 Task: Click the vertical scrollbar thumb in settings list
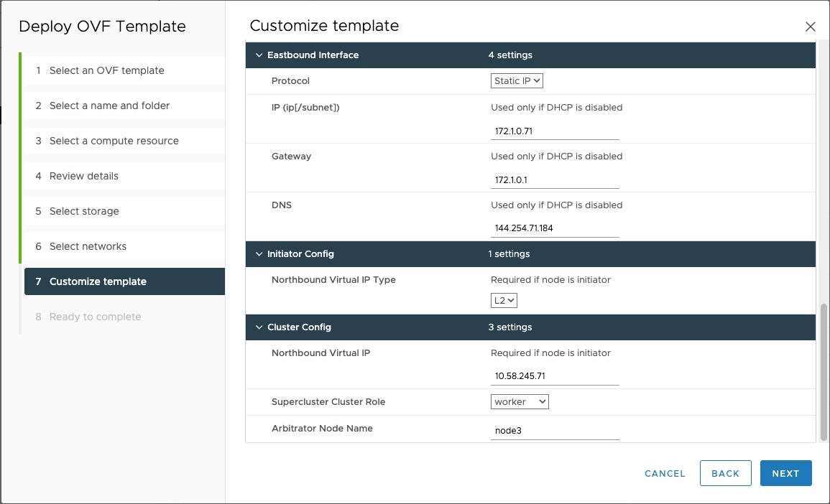pyautogui.click(x=823, y=372)
